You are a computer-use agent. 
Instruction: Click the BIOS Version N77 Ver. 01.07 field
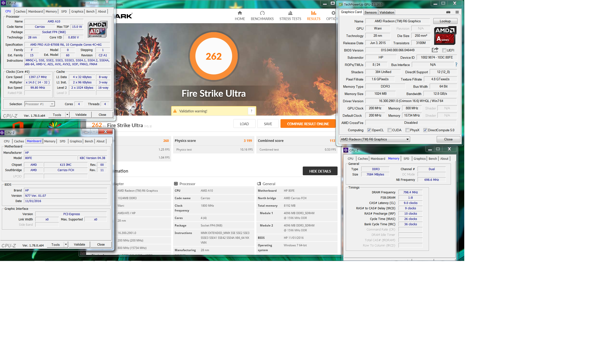tap(66, 196)
